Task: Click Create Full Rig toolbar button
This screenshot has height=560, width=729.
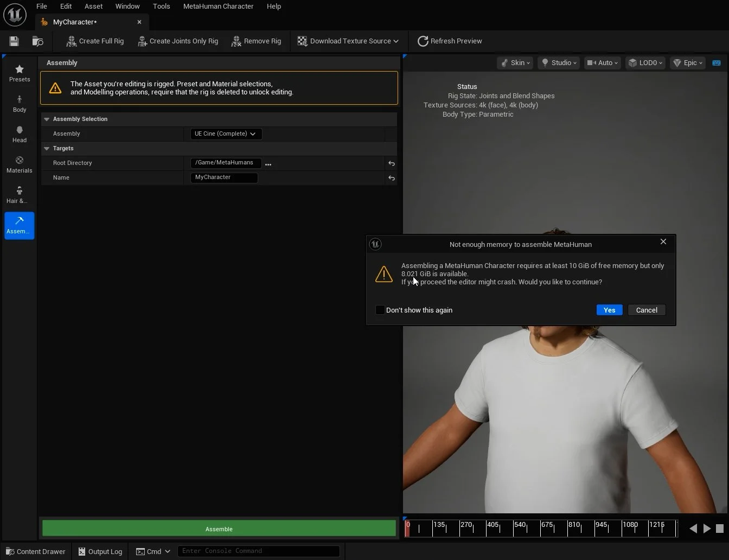Action: tap(95, 41)
